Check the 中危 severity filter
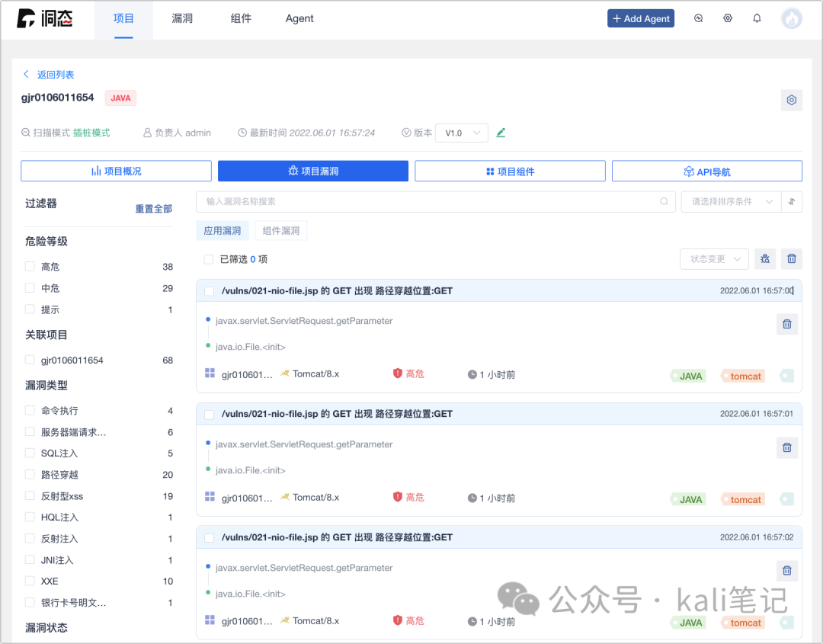 (x=30, y=288)
